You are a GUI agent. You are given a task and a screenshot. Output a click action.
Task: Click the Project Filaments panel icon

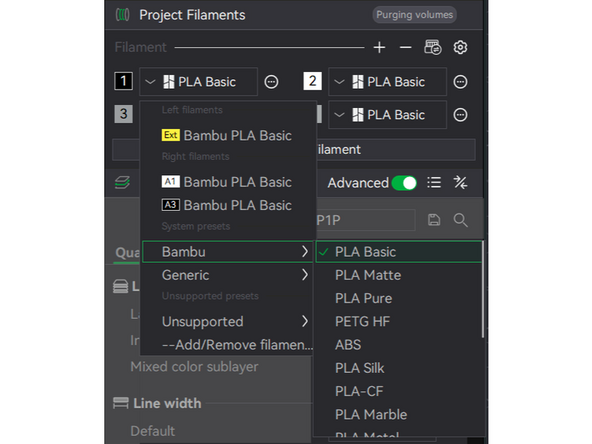pyautogui.click(x=122, y=15)
